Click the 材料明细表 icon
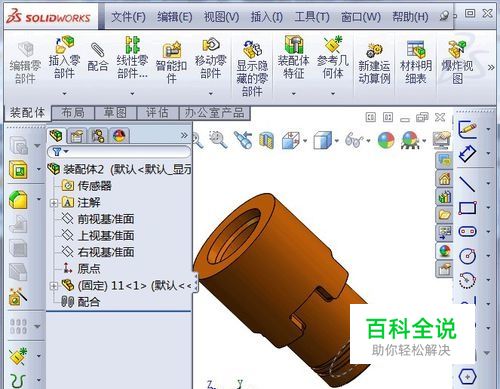 pos(416,50)
